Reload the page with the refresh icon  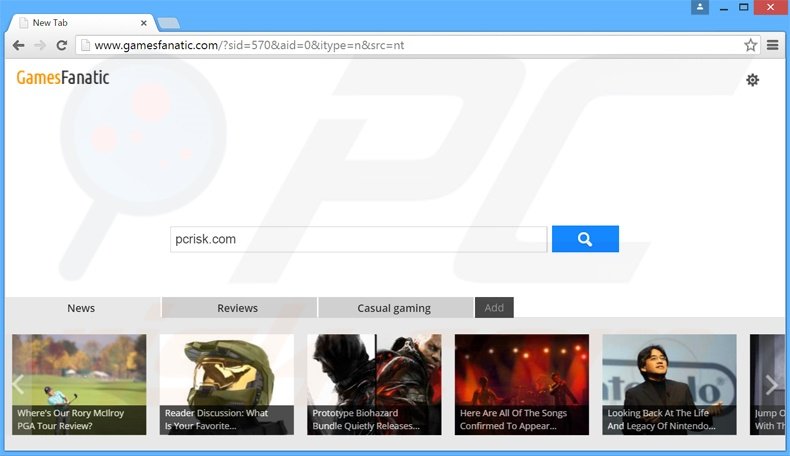(x=61, y=45)
